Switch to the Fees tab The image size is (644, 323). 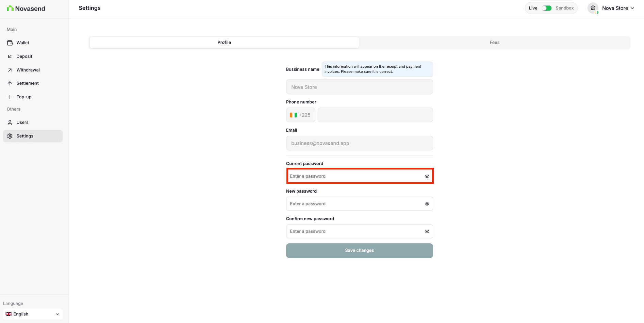coord(494,42)
